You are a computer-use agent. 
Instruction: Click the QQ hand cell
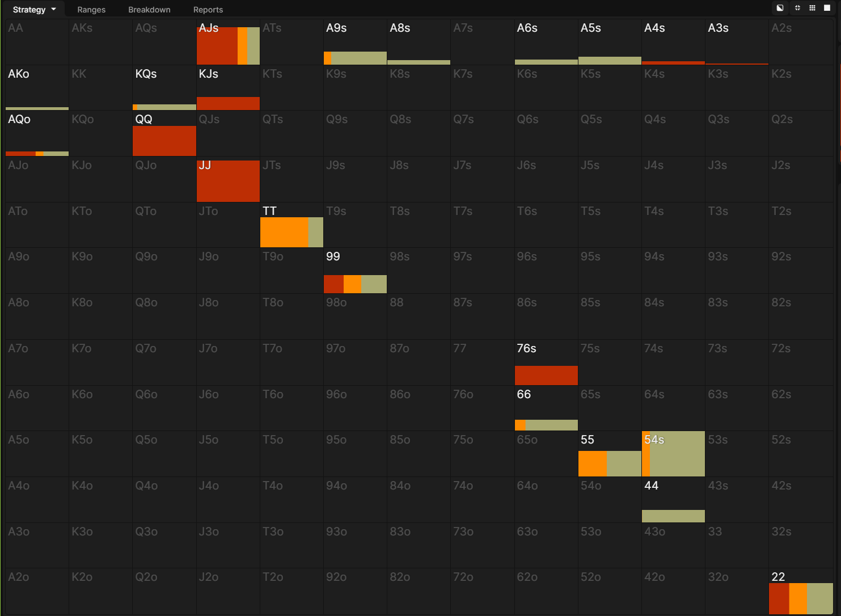[164, 133]
